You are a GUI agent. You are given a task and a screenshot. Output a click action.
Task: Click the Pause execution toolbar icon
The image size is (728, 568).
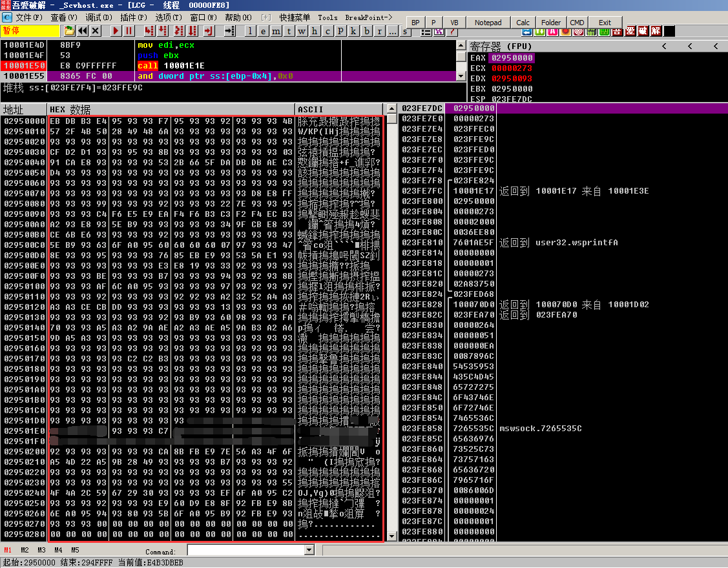129,30
